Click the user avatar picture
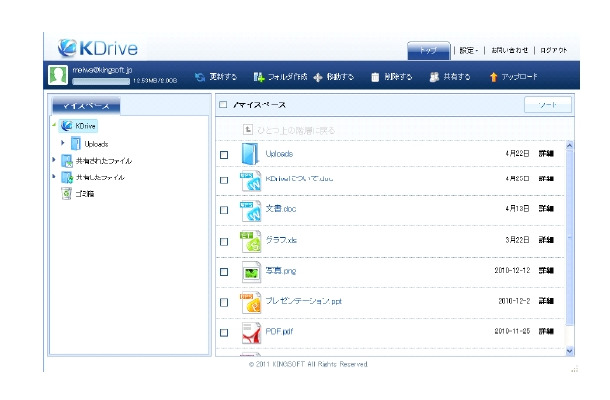Screen dimensions: 610x400 click(58, 75)
